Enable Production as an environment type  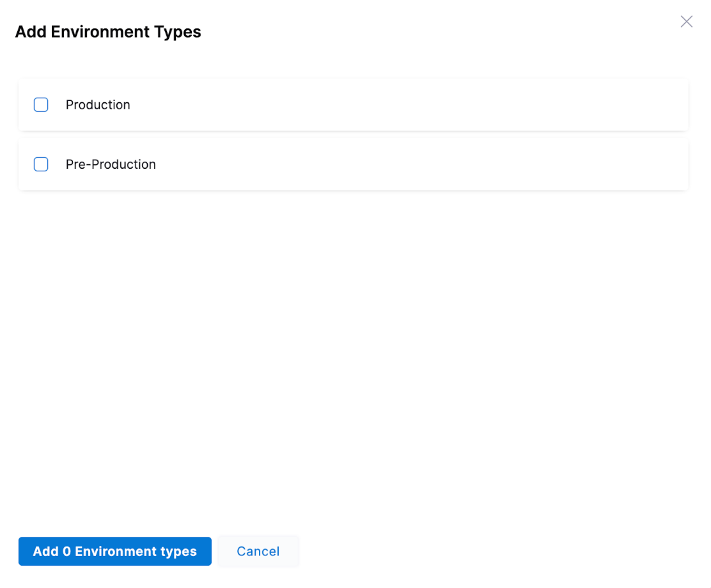click(x=41, y=105)
